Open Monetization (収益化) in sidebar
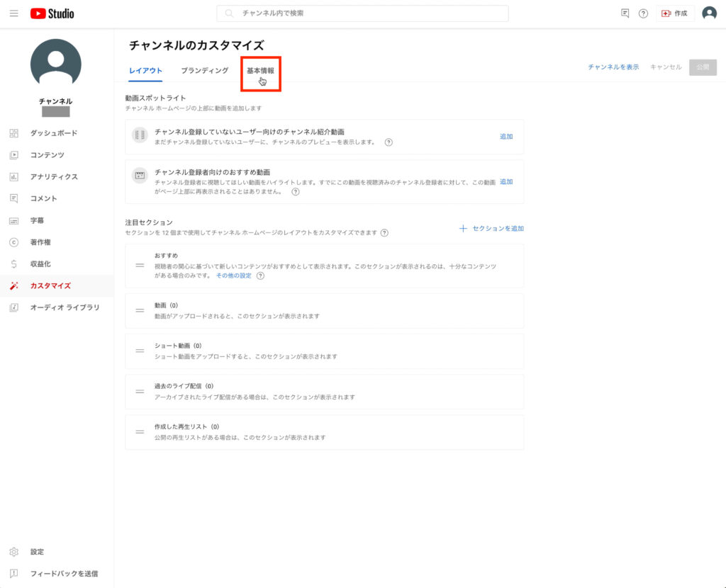This screenshot has height=588, width=726. pyautogui.click(x=40, y=264)
